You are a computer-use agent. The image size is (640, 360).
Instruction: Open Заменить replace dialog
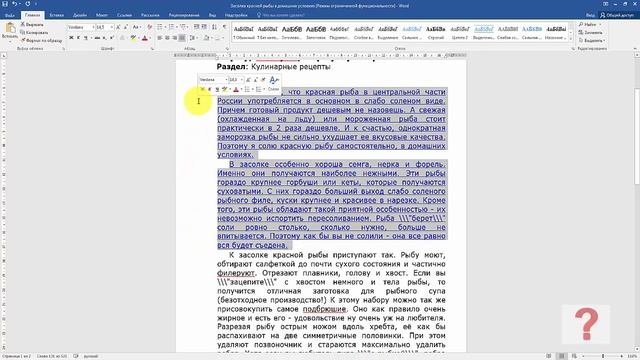[x=590, y=32]
